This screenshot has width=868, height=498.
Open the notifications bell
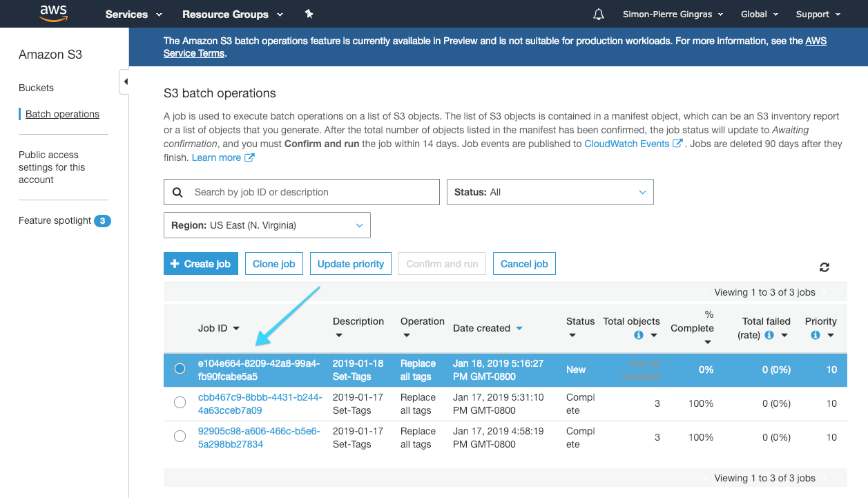598,13
